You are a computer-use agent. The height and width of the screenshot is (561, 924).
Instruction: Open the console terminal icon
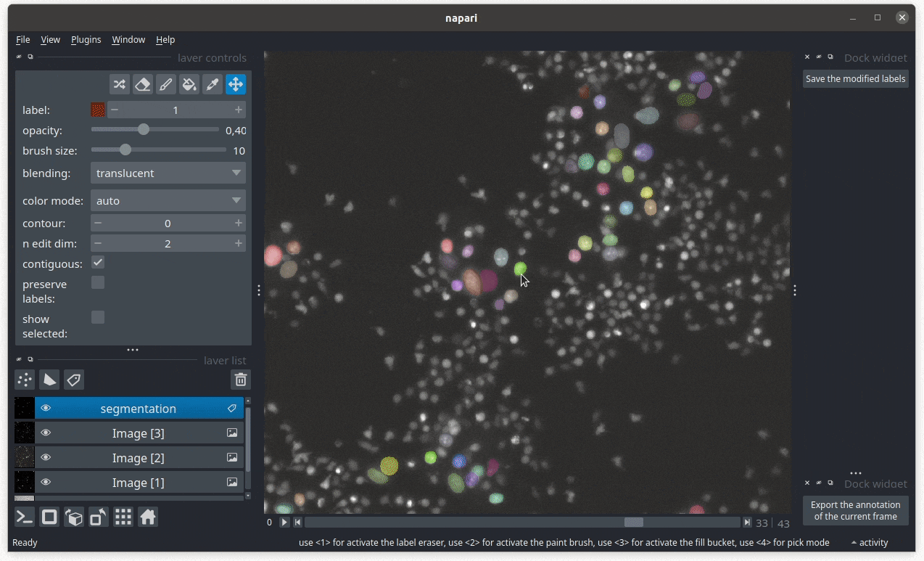pyautogui.click(x=25, y=517)
